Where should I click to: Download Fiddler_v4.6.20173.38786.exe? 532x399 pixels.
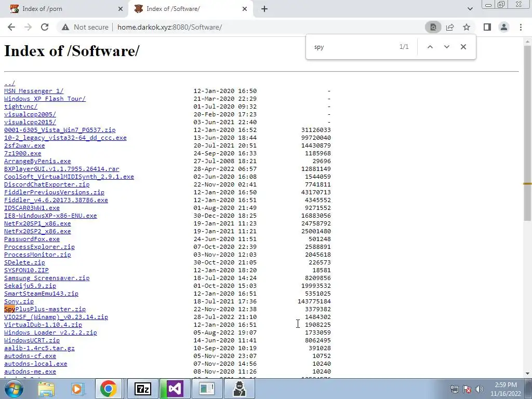[56, 200]
